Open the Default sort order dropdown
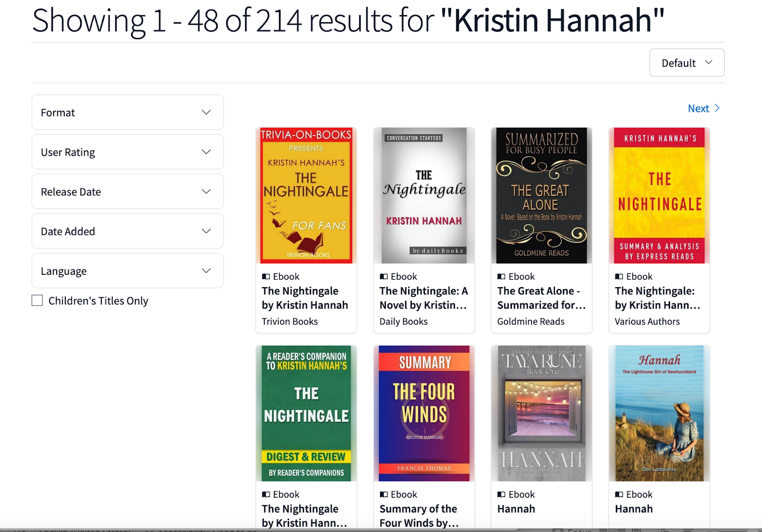Viewport: 762px width, 532px height. click(687, 63)
